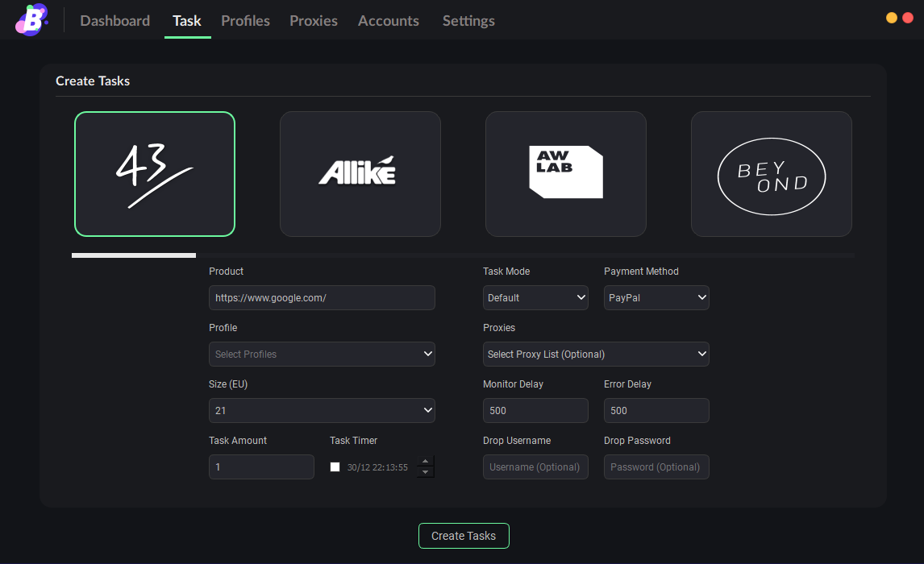Pick the BEYOND store logo tile
The height and width of the screenshot is (564, 924).
(772, 174)
